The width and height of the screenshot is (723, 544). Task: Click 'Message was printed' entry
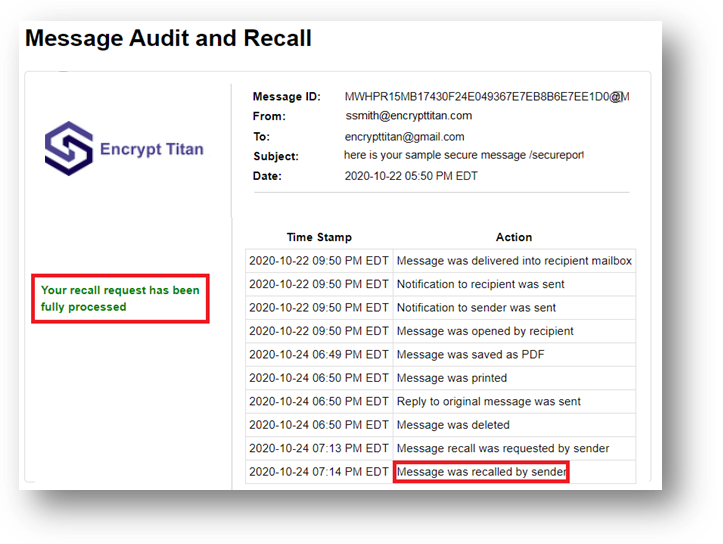(452, 378)
